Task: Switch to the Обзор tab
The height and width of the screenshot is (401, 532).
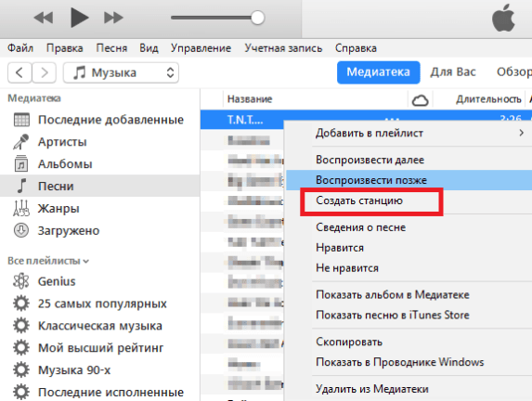Action: click(513, 72)
